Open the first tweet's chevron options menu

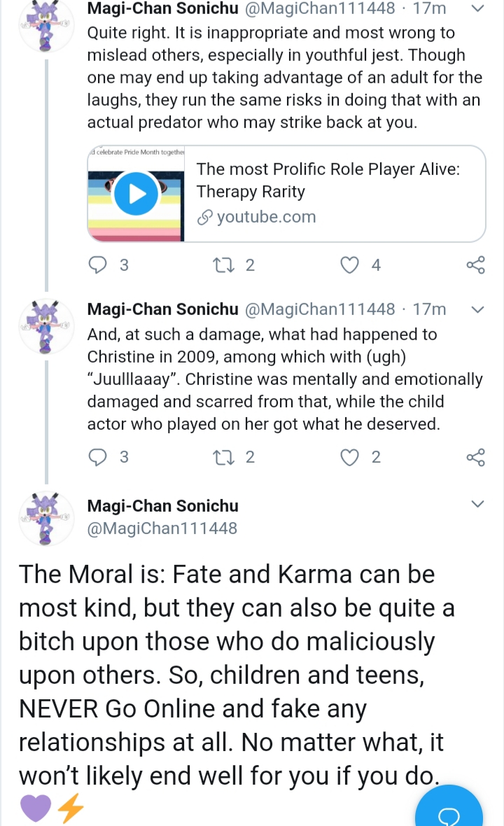(477, 8)
